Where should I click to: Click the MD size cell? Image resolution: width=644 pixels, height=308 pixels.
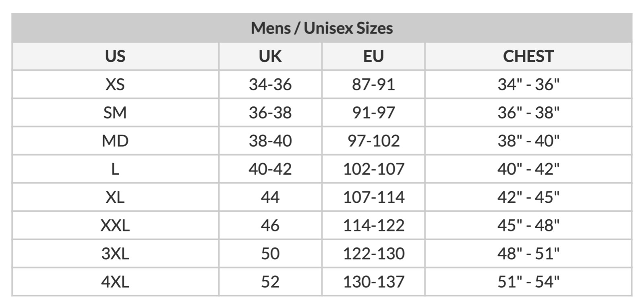point(115,141)
